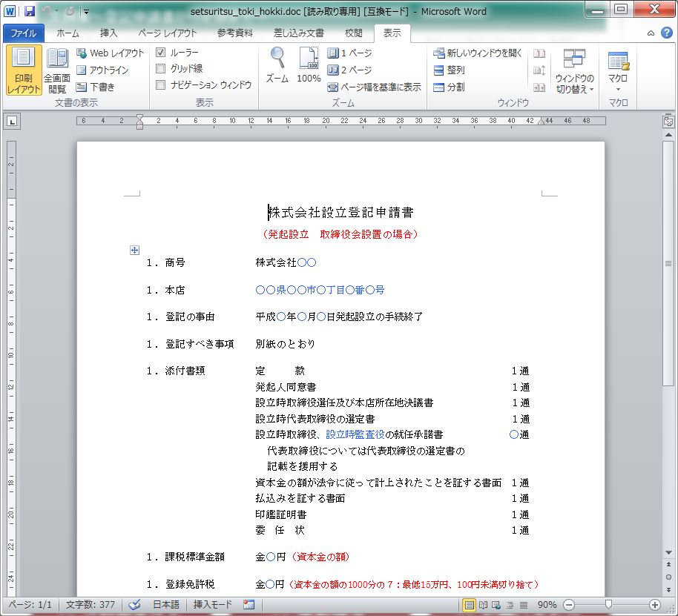Click the previous page double arrow
678x616 pixels.
click(x=668, y=565)
